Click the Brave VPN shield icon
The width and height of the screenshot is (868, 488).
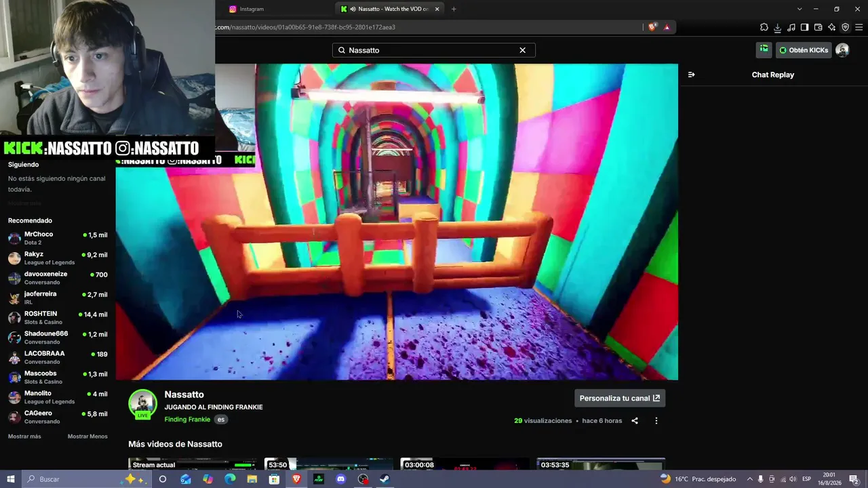point(846,27)
